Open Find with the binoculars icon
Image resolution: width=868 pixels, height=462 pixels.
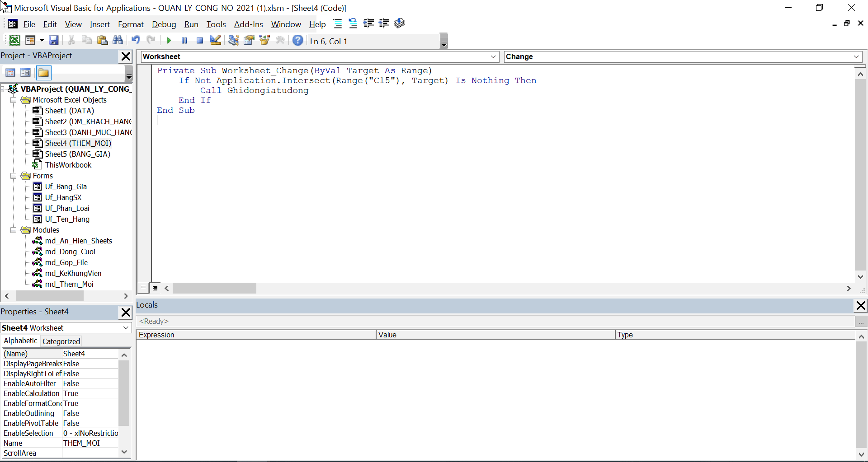click(118, 41)
